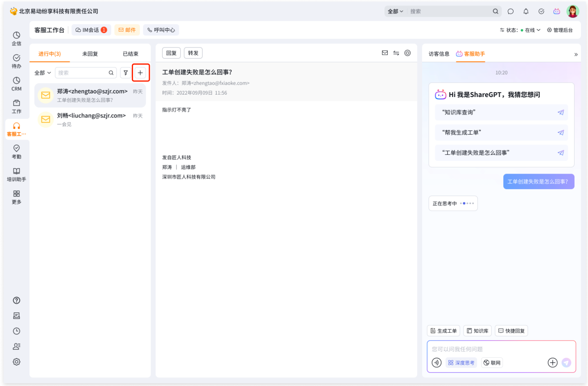Click the company name 北京易动纷享科技有限责任公司
The height and width of the screenshot is (386, 588).
pyautogui.click(x=59, y=11)
